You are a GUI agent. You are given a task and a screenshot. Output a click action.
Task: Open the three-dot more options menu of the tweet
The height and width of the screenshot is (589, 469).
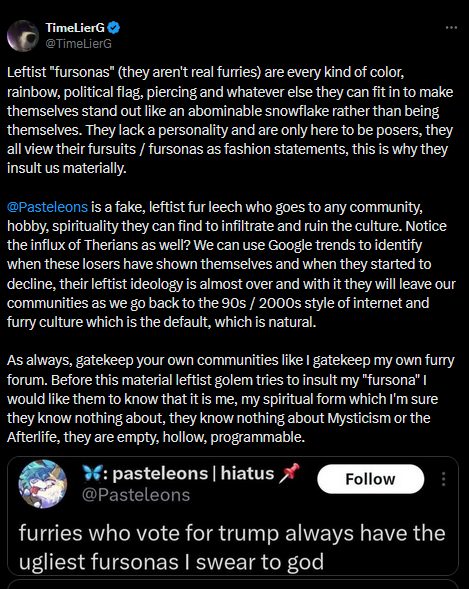(451, 28)
